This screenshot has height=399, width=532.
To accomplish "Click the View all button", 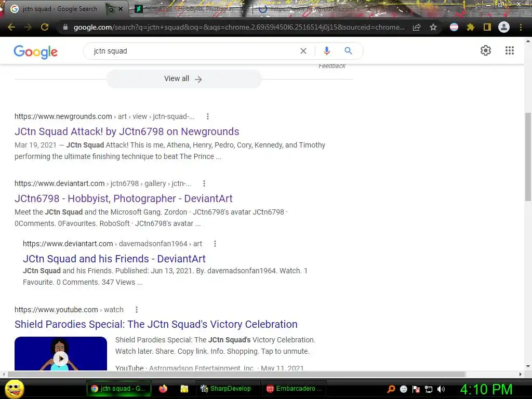I will [x=184, y=79].
